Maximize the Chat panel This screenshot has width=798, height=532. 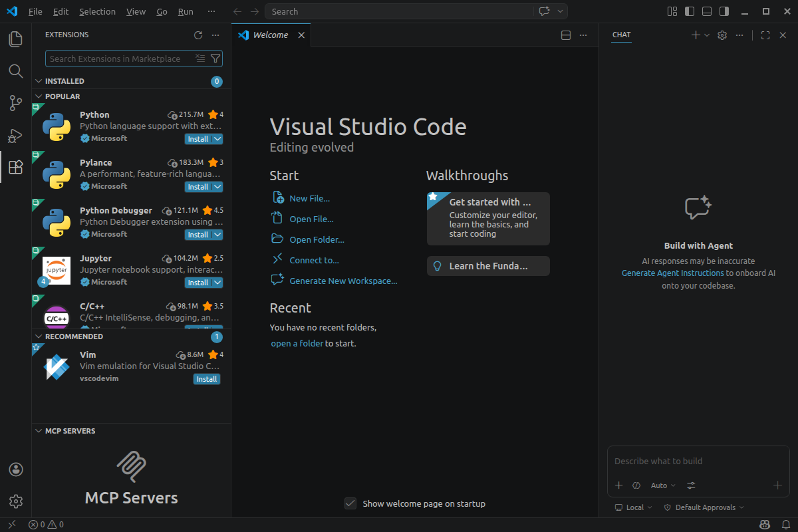click(x=765, y=35)
